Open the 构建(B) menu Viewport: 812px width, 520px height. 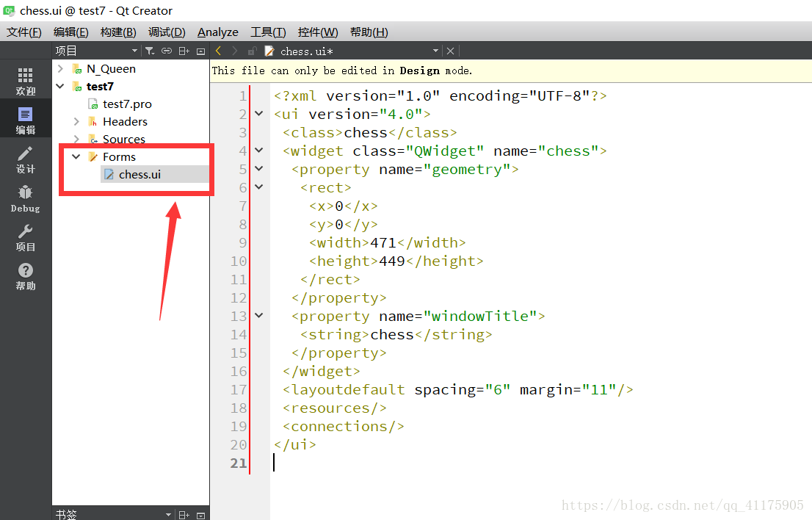click(x=118, y=32)
